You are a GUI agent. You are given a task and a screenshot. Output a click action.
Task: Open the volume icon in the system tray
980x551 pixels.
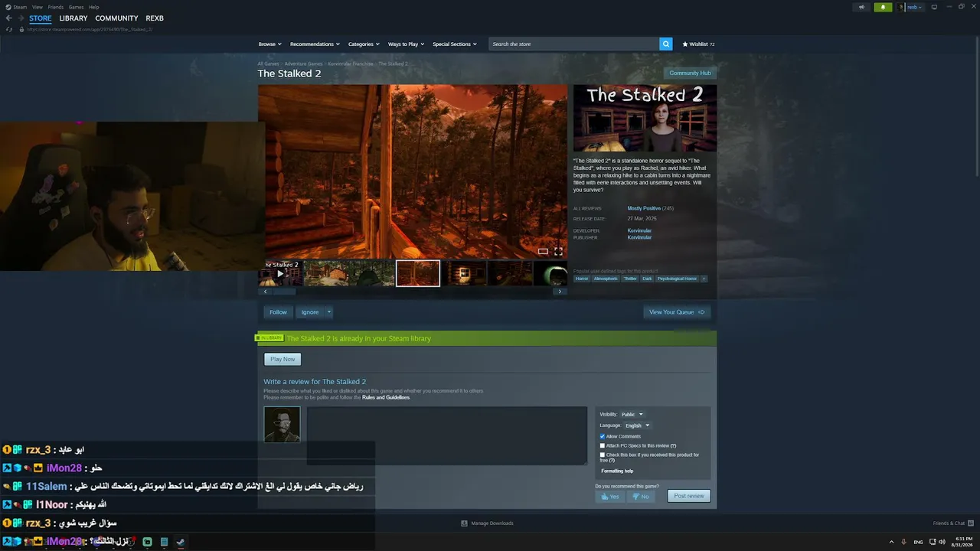click(x=941, y=542)
